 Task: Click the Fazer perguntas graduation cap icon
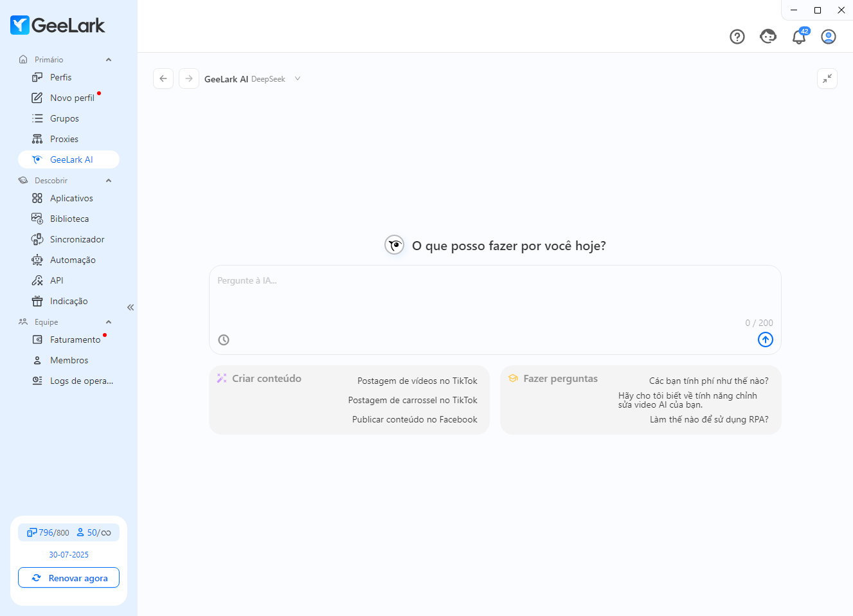513,378
